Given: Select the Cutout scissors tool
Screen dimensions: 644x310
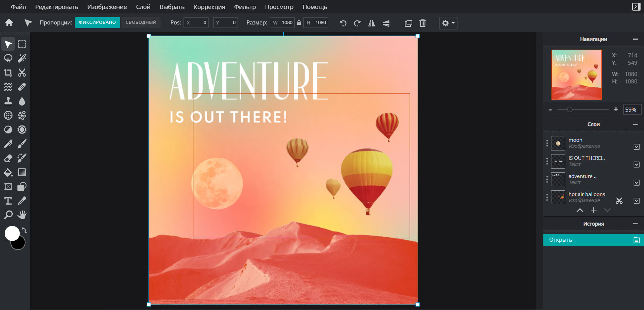Looking at the screenshot, I should click(x=22, y=73).
